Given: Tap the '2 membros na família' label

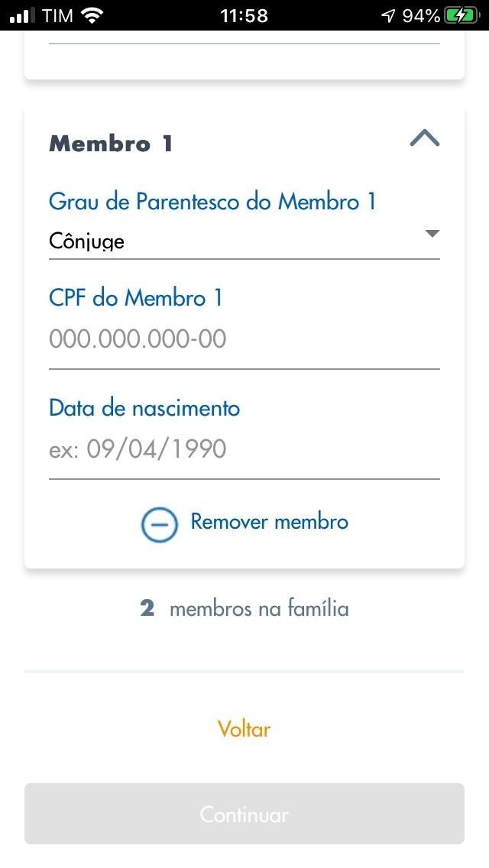Looking at the screenshot, I should [x=244, y=608].
